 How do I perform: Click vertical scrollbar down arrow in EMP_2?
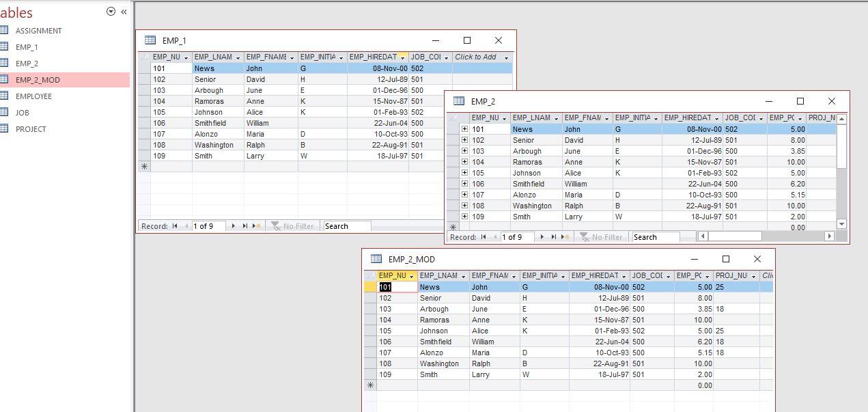(x=841, y=223)
